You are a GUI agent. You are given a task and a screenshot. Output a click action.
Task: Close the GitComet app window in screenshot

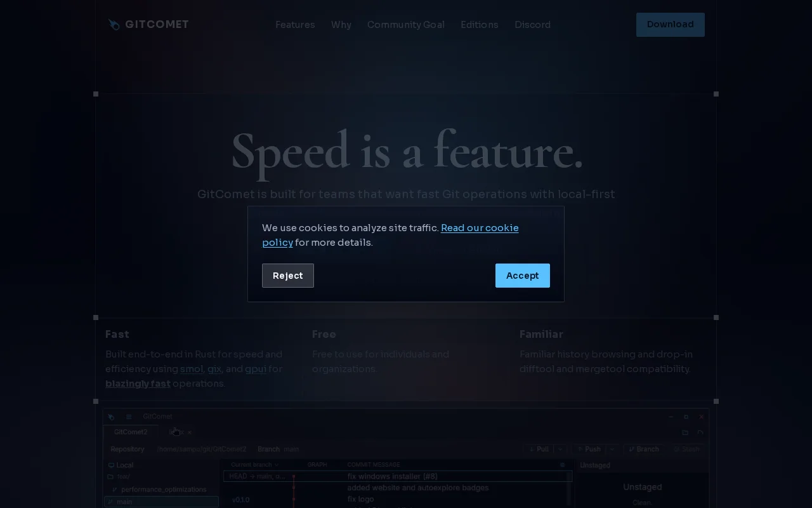tap(701, 417)
